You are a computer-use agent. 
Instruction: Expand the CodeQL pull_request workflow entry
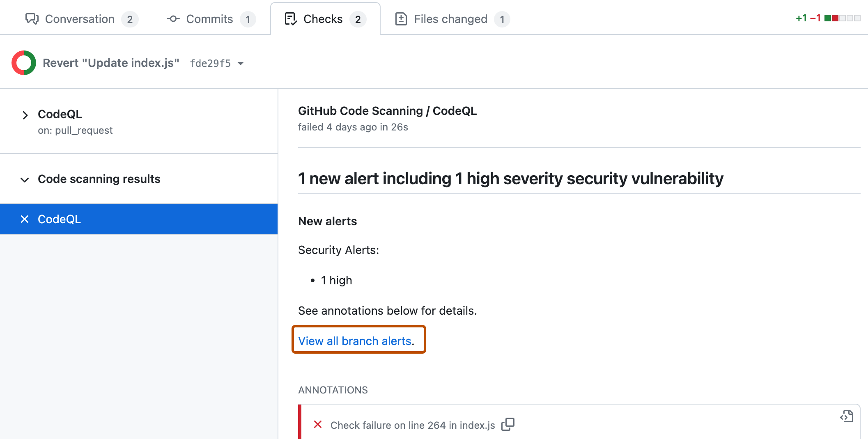(x=25, y=115)
